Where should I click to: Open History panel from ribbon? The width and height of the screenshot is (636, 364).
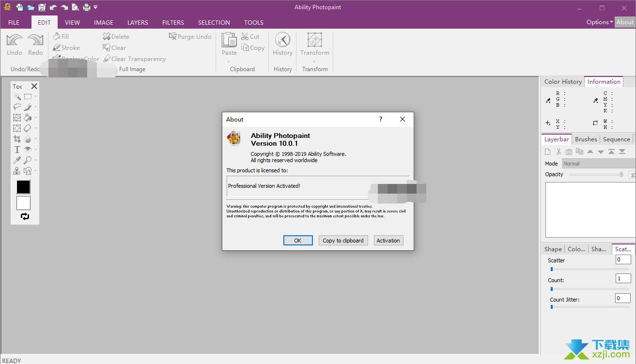(283, 45)
